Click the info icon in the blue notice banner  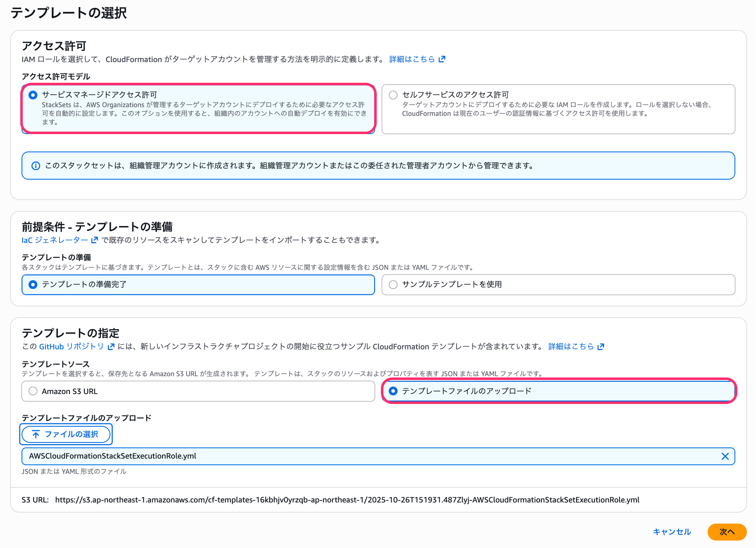[36, 166]
